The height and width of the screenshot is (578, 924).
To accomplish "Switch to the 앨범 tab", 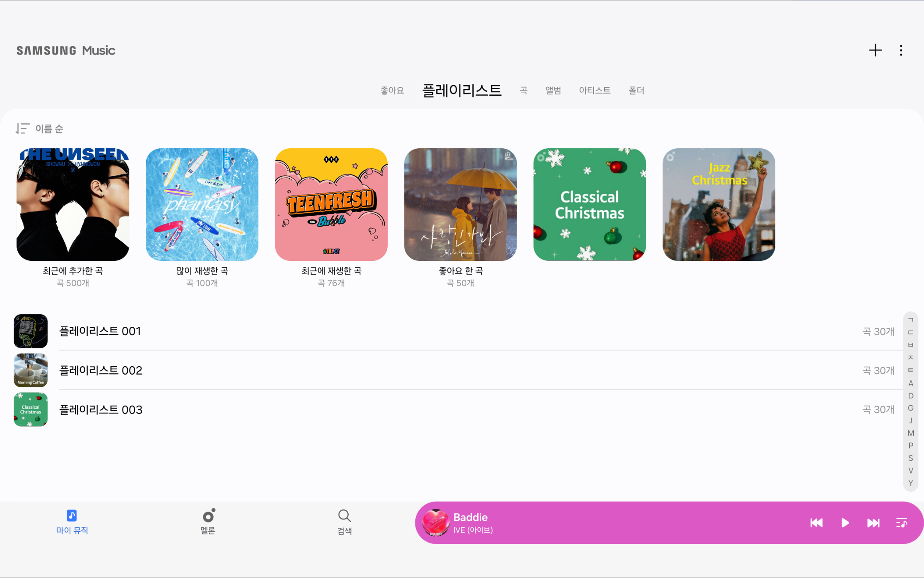I will tap(552, 90).
